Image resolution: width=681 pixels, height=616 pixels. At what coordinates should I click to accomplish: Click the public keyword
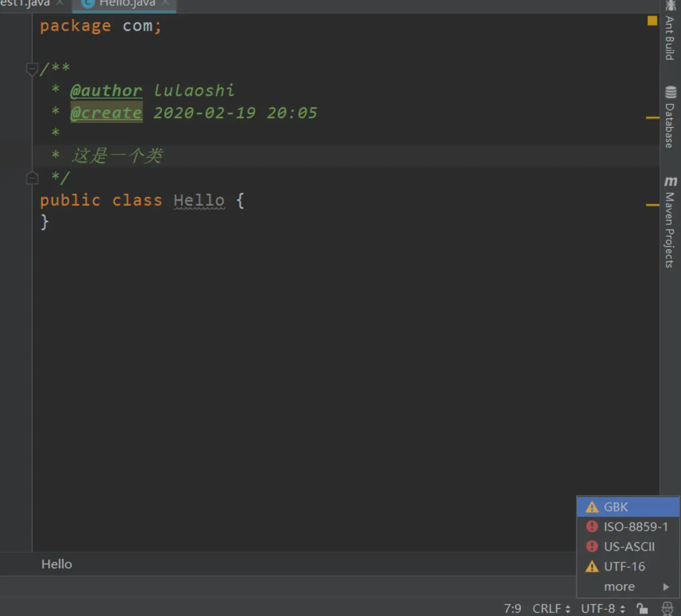(x=70, y=200)
